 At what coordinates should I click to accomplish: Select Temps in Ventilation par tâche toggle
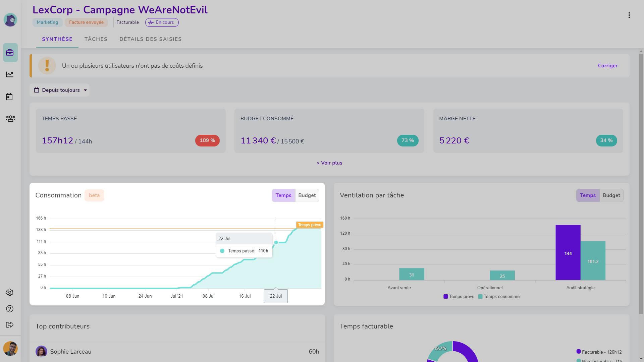(x=588, y=195)
